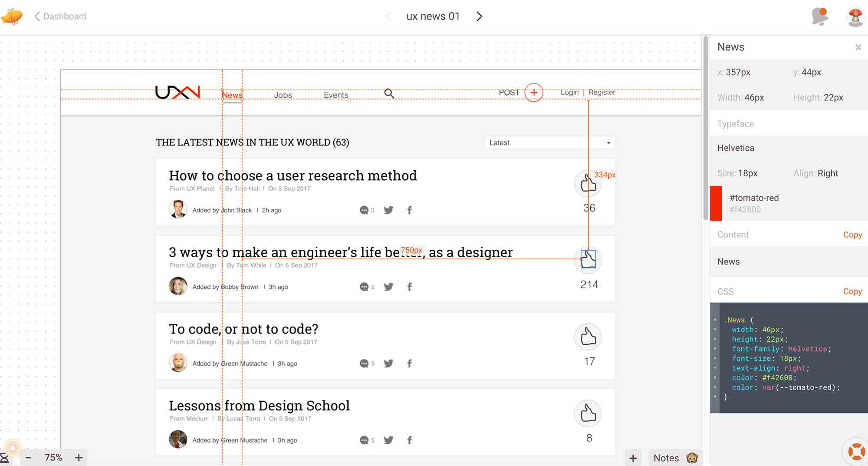
Task: Go back to Dashboard
Action: [x=61, y=17]
